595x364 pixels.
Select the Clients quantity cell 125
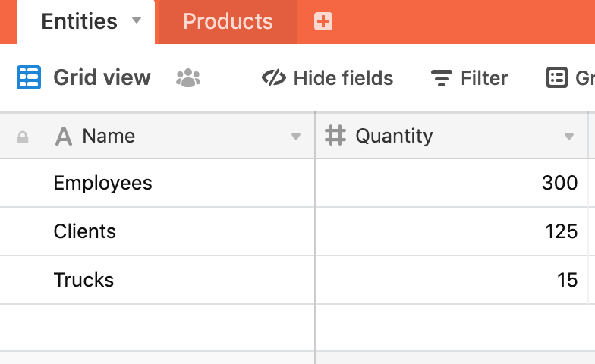(452, 231)
